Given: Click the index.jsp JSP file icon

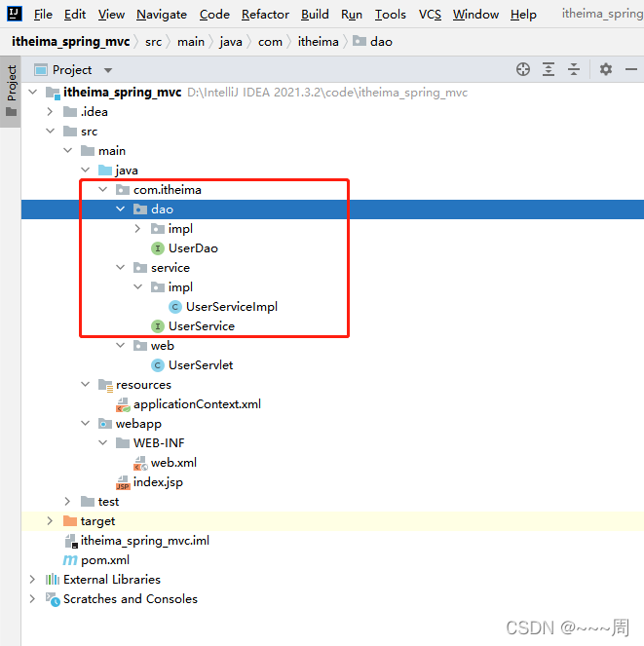Looking at the screenshot, I should click(x=123, y=482).
